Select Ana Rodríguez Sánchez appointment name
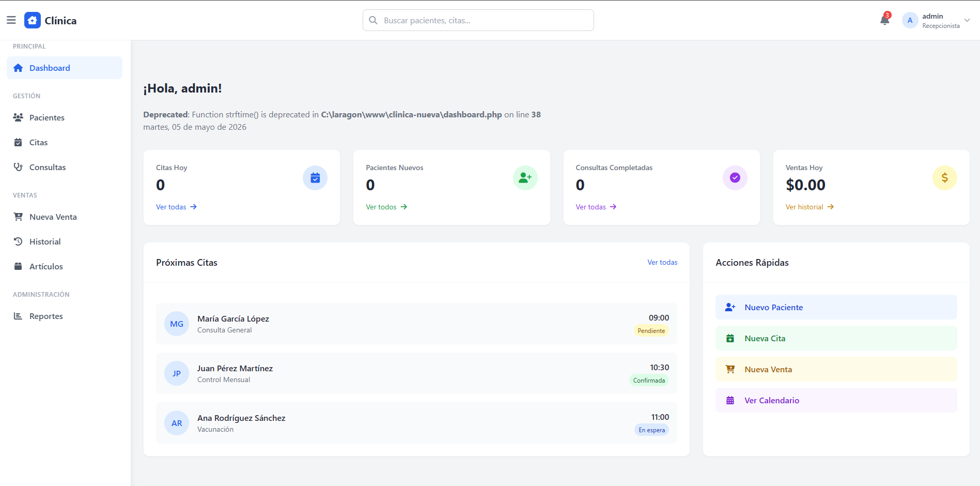The width and height of the screenshot is (980, 486). (x=241, y=418)
